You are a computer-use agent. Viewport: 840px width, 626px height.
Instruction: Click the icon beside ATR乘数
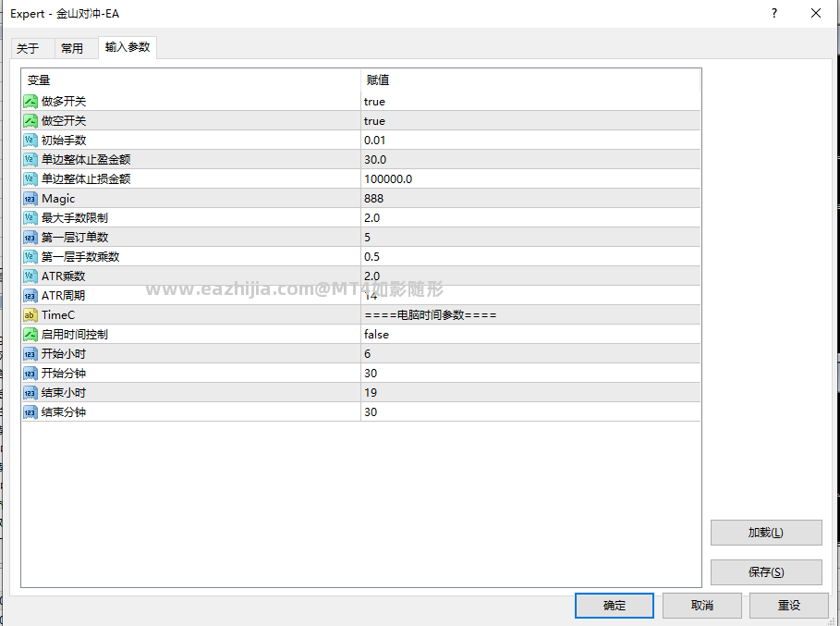click(x=30, y=276)
